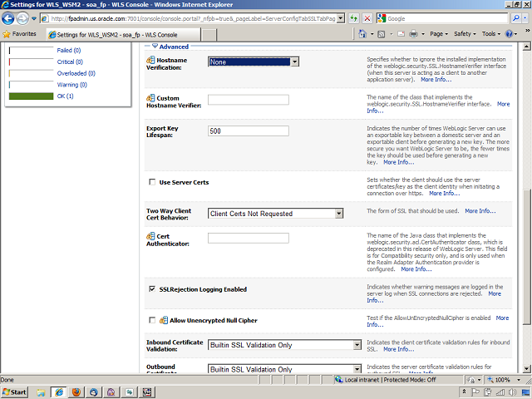Click the volume speaker tray icon
The image size is (532, 399).
[x=513, y=392]
